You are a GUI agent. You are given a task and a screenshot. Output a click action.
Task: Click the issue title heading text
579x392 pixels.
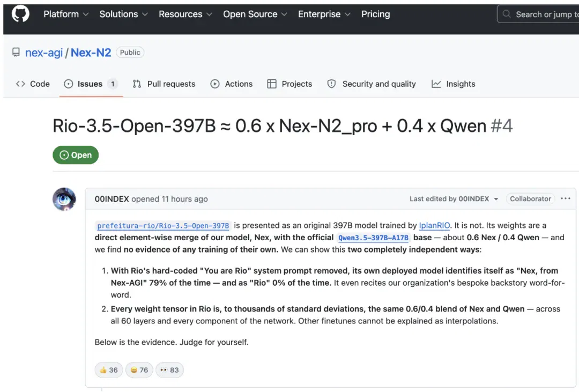tap(269, 126)
